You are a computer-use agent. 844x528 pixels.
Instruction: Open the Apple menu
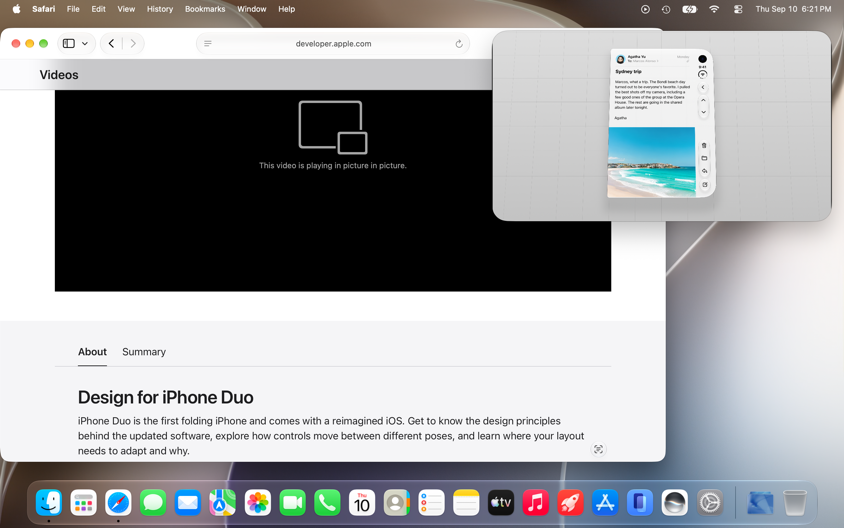(16, 9)
